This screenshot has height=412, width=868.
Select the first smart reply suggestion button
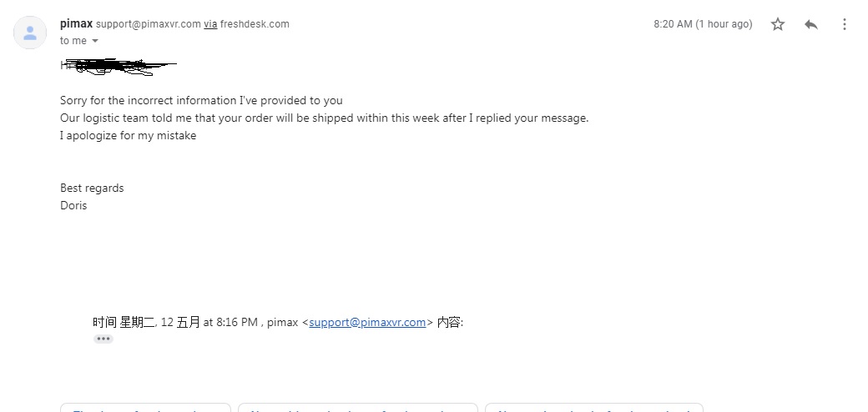145,408
